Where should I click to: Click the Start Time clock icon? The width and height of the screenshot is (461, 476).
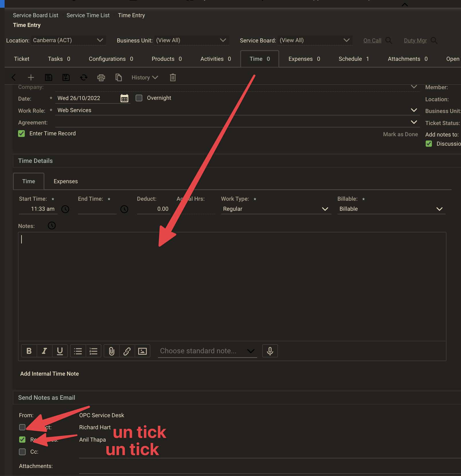65,209
